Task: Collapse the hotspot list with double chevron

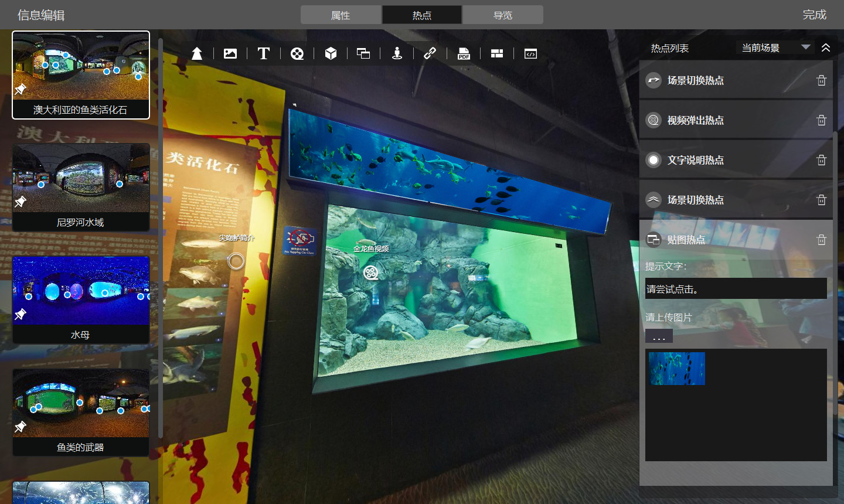Action: tap(826, 47)
